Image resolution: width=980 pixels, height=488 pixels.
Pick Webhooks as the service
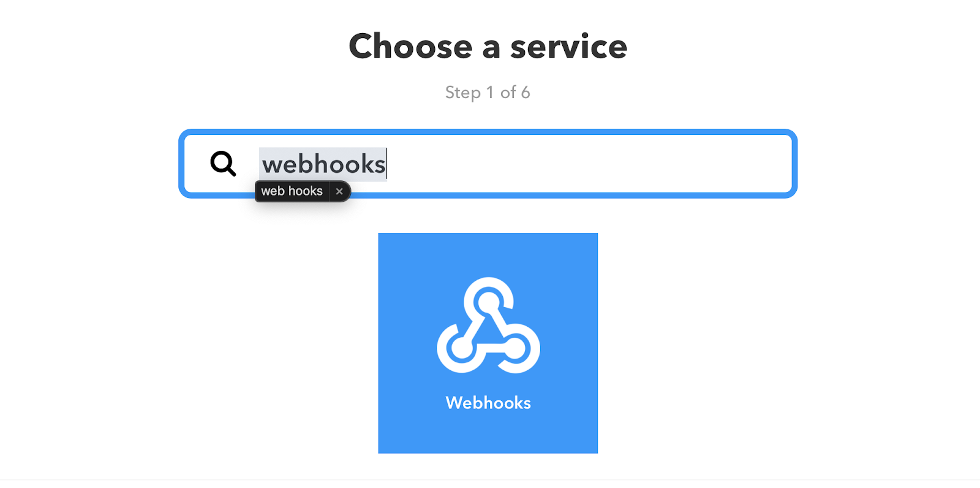click(x=488, y=343)
